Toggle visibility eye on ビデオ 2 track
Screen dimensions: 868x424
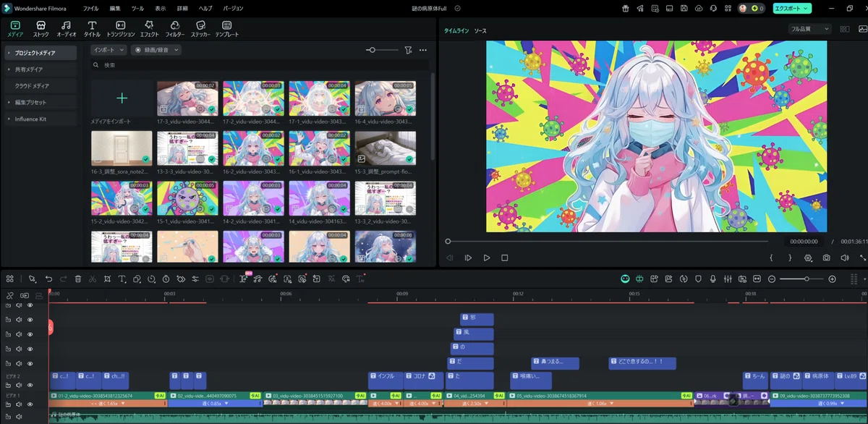(x=30, y=386)
